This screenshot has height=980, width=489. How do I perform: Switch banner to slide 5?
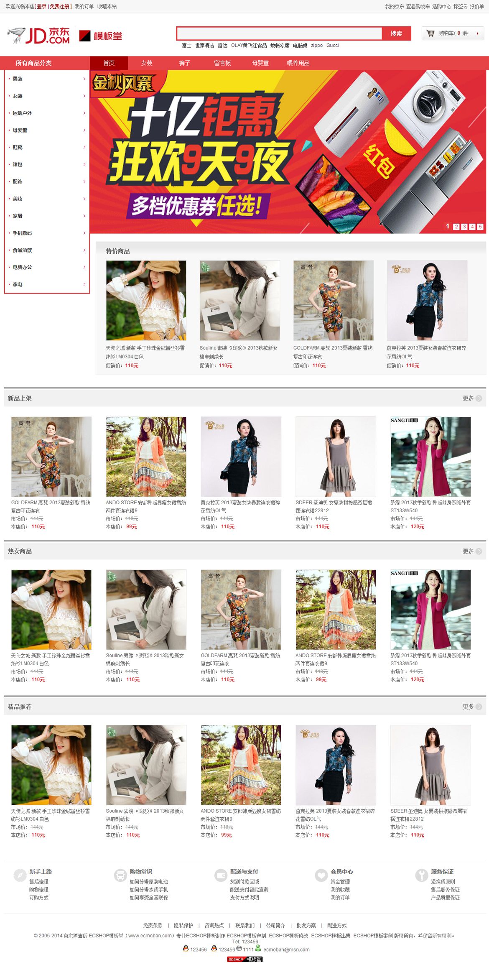480,227
